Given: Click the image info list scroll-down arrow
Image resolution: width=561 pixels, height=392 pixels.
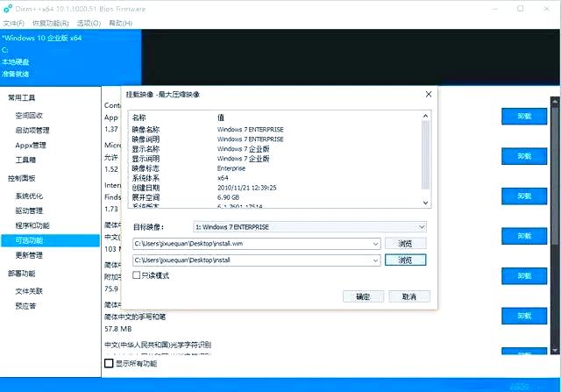Looking at the screenshot, I should coord(425,203).
